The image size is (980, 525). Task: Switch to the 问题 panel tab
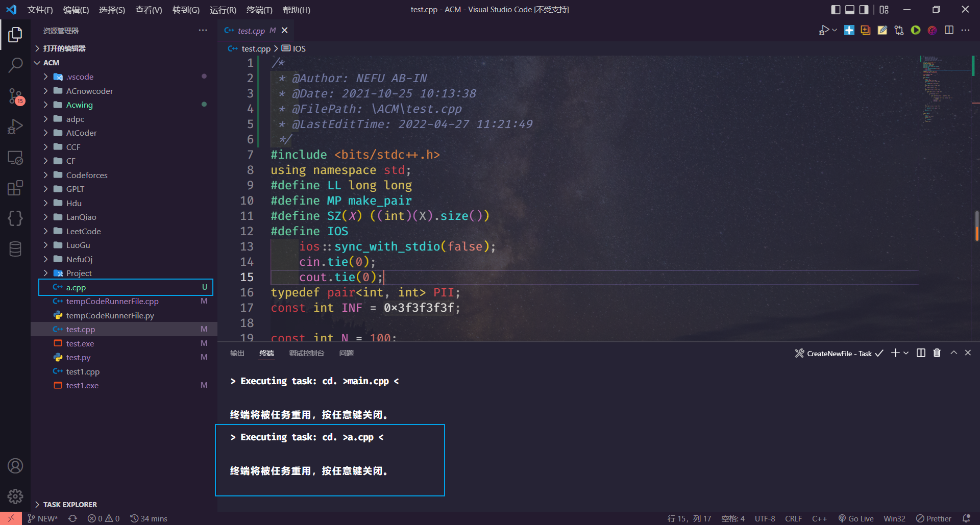pos(346,353)
